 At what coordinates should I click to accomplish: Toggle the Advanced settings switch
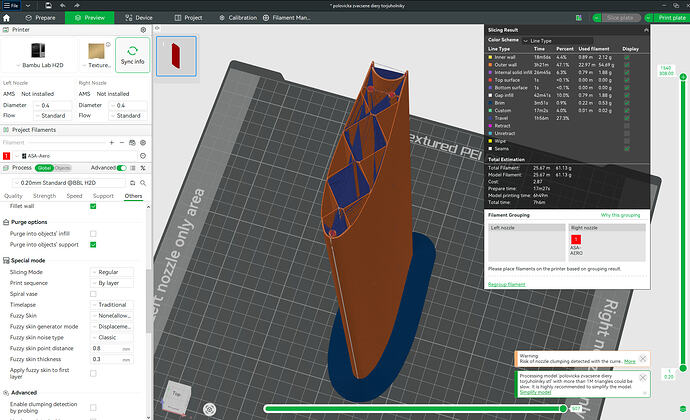tap(121, 168)
